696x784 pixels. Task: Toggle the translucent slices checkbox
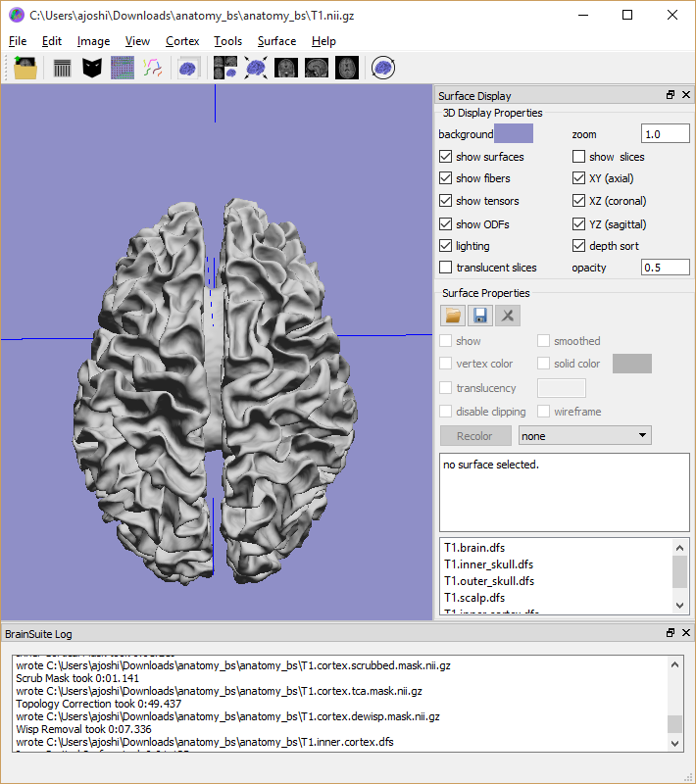[x=446, y=268]
